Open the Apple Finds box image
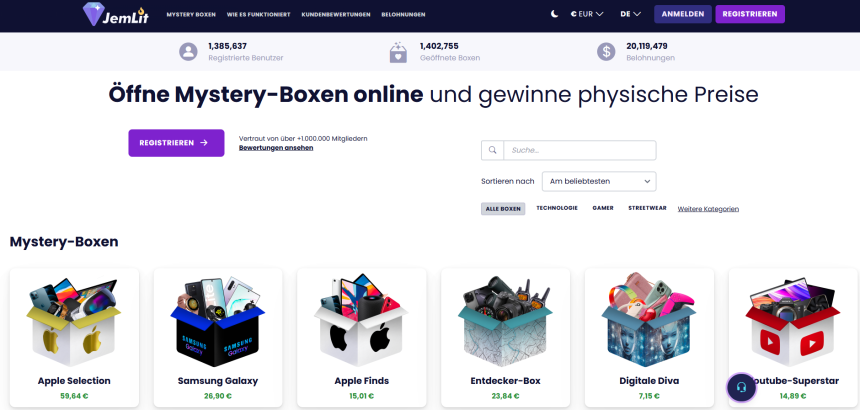Viewport: 860px width, 410px height. click(x=361, y=321)
